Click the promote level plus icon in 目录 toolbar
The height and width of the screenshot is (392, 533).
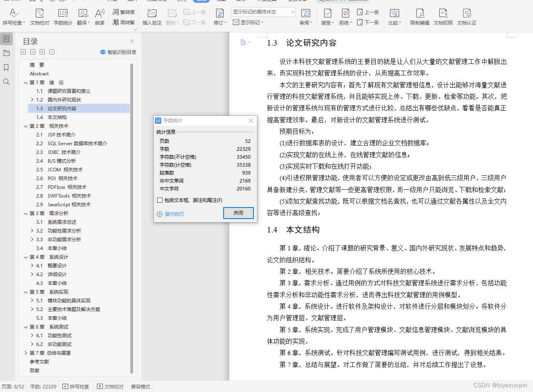point(42,52)
